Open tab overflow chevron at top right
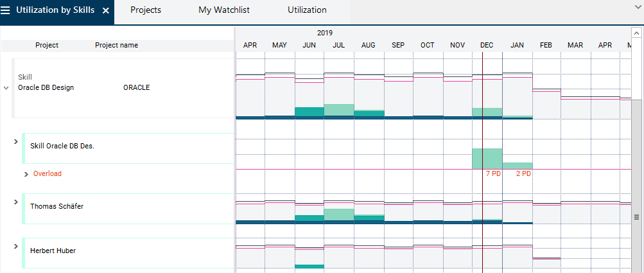This screenshot has width=644, height=273. click(636, 7)
